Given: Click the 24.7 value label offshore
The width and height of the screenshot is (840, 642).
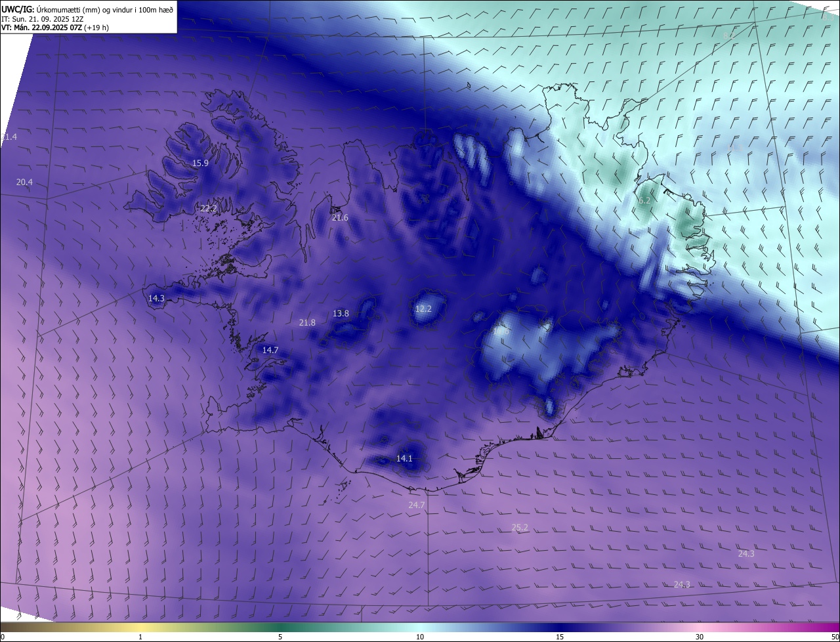Looking at the screenshot, I should click(x=417, y=505).
